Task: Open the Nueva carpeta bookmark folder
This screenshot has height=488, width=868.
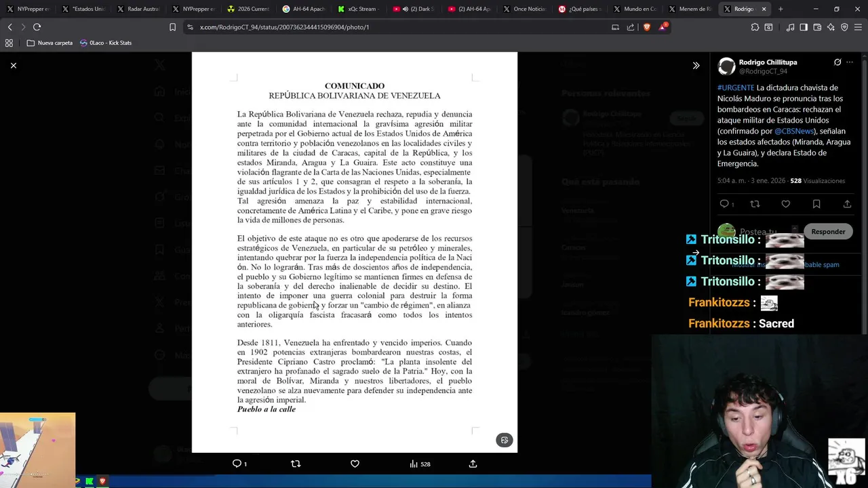Action: [50, 43]
